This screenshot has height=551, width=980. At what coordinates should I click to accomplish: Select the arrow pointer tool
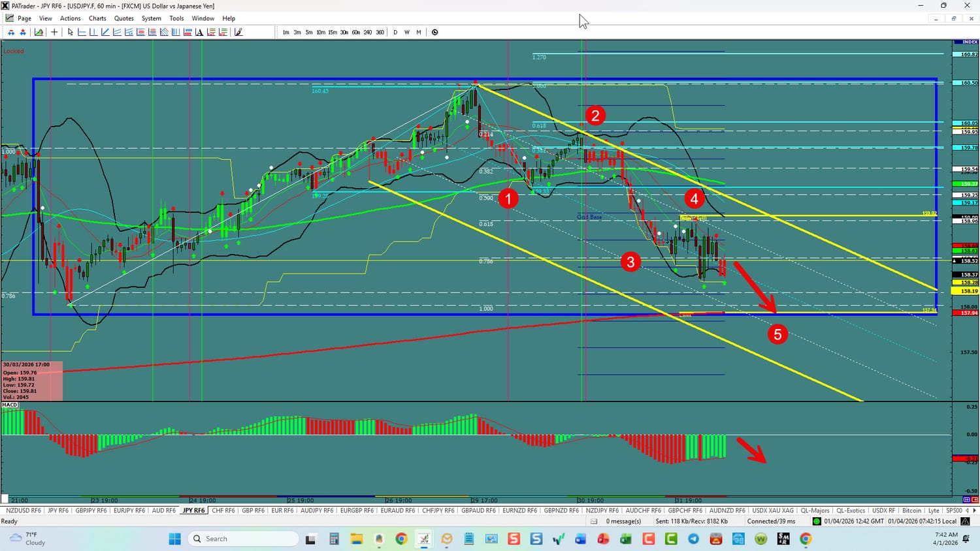click(x=71, y=32)
